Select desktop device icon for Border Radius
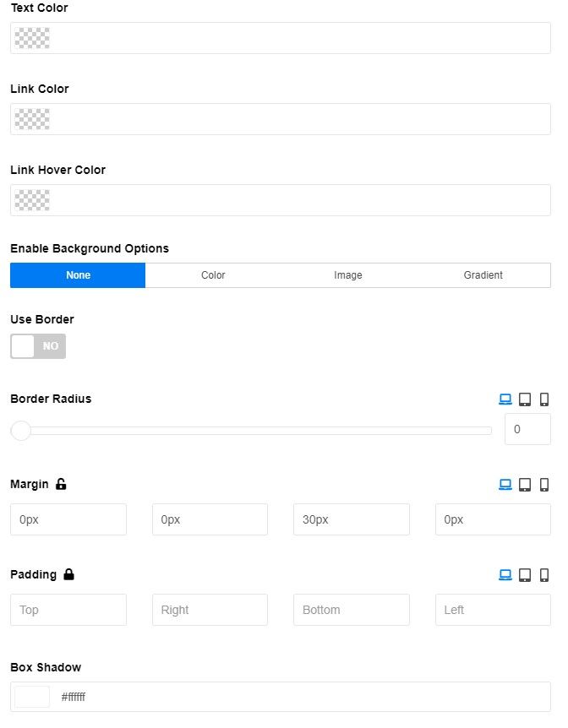 point(505,399)
